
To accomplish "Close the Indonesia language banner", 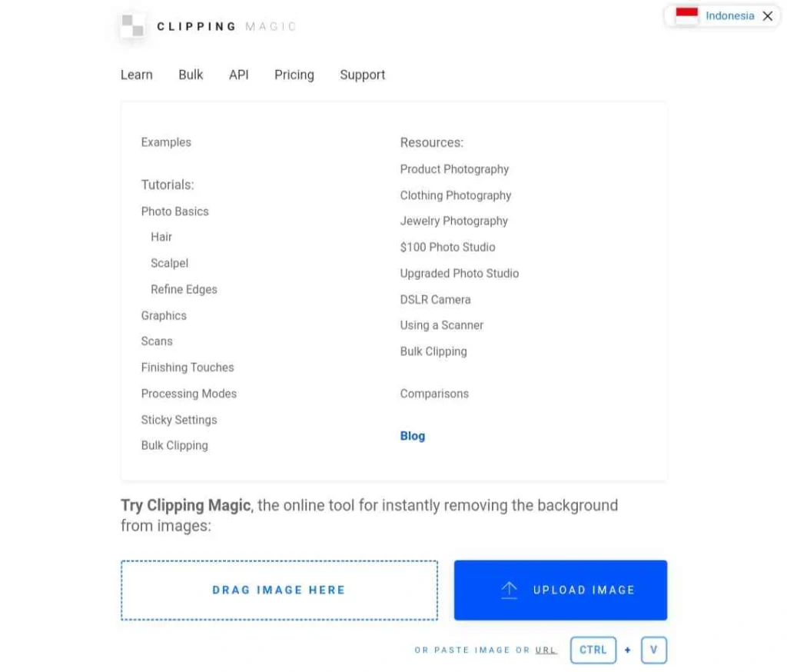I will 768,16.
